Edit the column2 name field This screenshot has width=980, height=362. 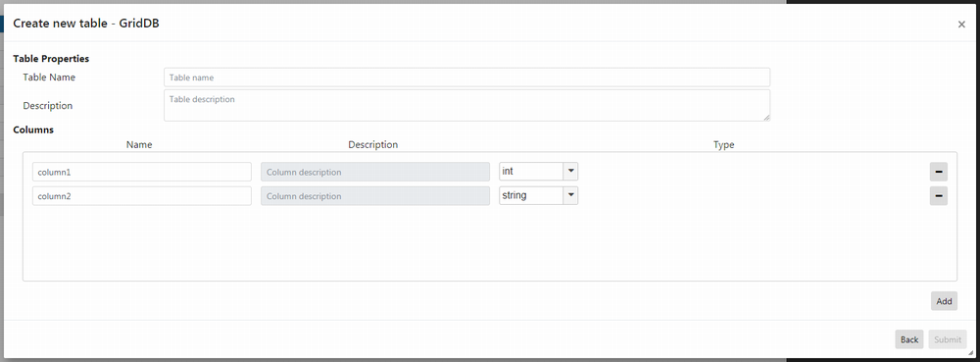point(142,195)
